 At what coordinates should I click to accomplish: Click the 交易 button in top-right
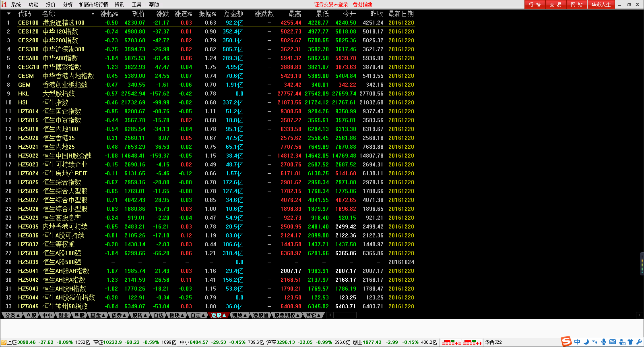point(555,4)
